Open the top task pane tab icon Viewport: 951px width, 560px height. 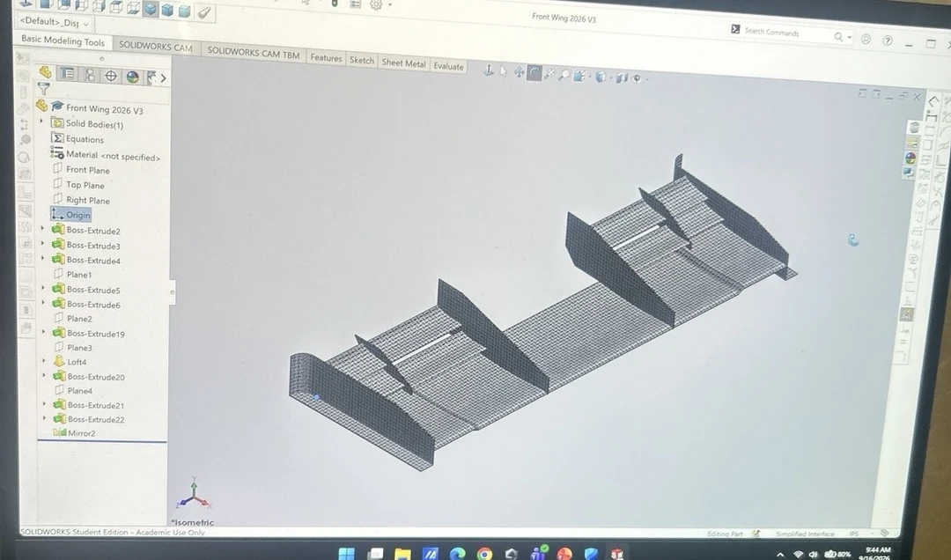click(913, 127)
